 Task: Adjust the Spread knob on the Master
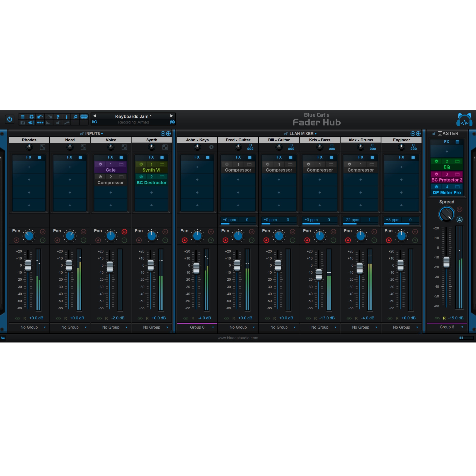[446, 214]
